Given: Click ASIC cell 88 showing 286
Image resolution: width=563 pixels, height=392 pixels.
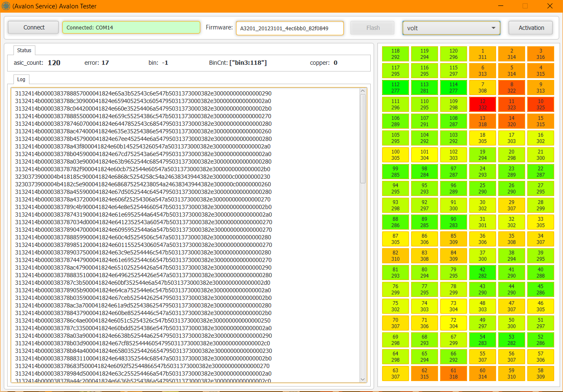Looking at the screenshot, I should pos(396,222).
